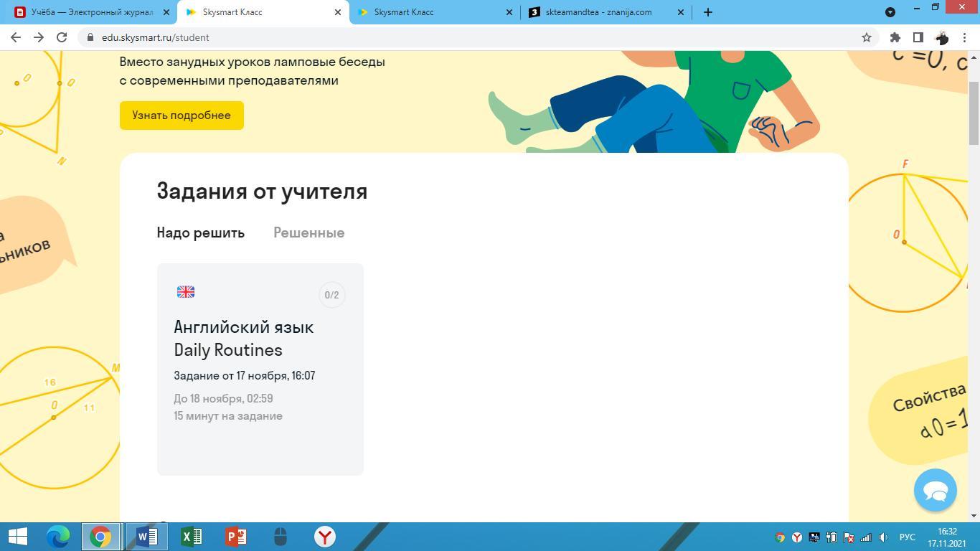Open the browser side panel
The width and height of the screenshot is (980, 551).
(918, 37)
